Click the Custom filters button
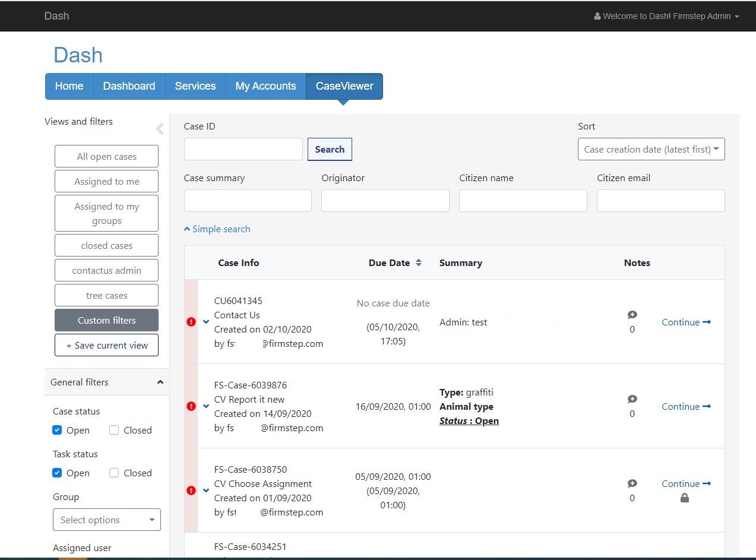Screen dimensions: 756x560 [107, 320]
